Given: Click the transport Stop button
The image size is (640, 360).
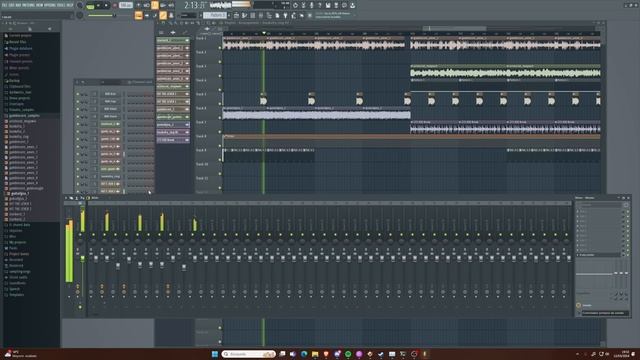Looking at the screenshot, I should click(x=106, y=6).
